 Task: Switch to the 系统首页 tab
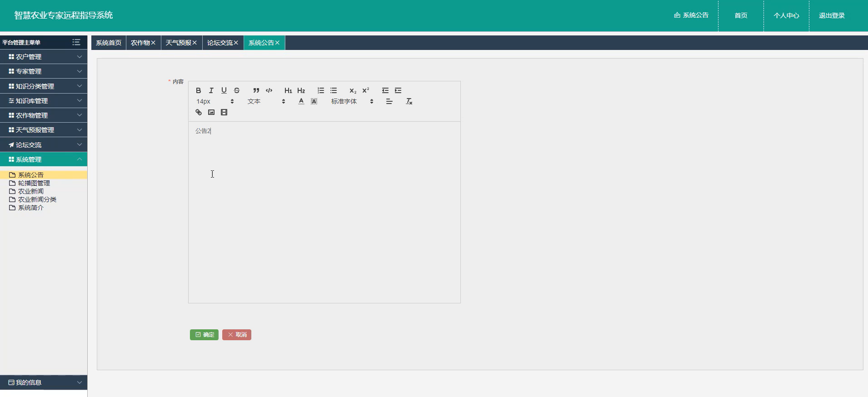[x=109, y=43]
